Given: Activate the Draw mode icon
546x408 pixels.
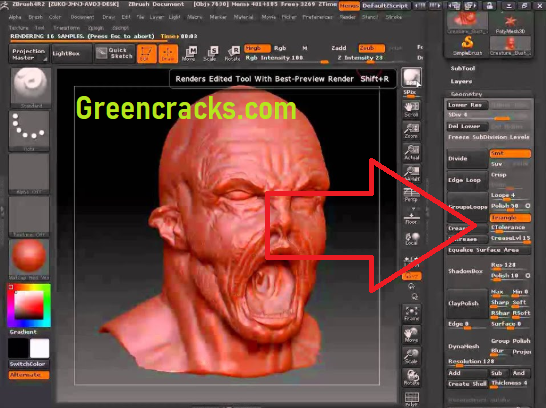Looking at the screenshot, I should coord(168,54).
